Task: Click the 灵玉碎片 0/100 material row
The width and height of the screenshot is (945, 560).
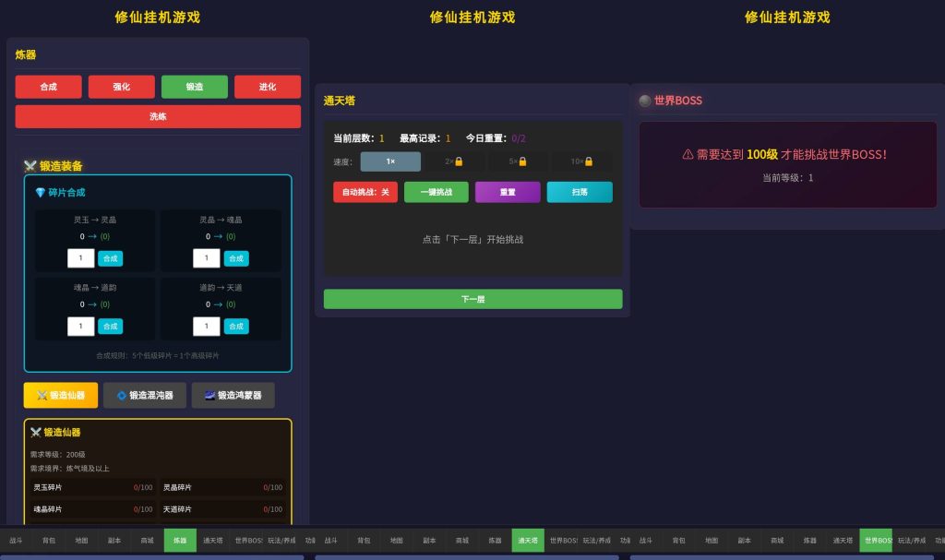Action: (93, 487)
